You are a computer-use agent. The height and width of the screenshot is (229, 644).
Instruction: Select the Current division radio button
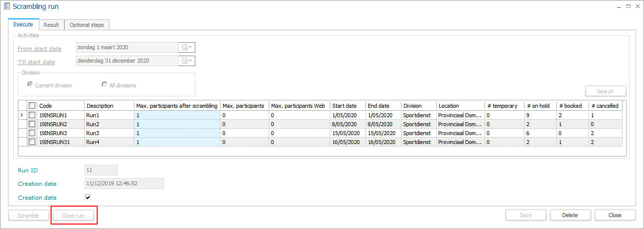point(30,85)
